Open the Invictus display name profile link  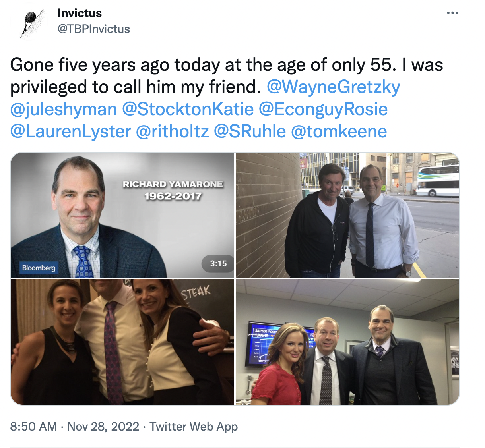[80, 13]
